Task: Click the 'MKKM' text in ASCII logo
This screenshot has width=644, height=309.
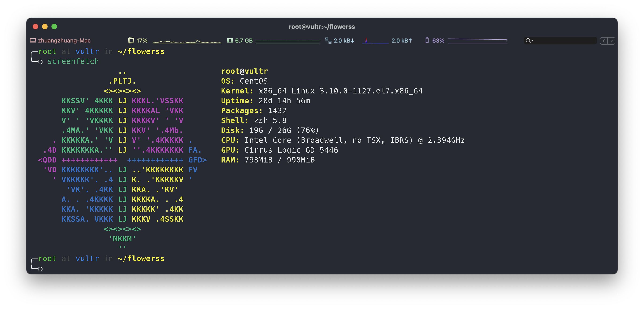Action: [x=122, y=239]
